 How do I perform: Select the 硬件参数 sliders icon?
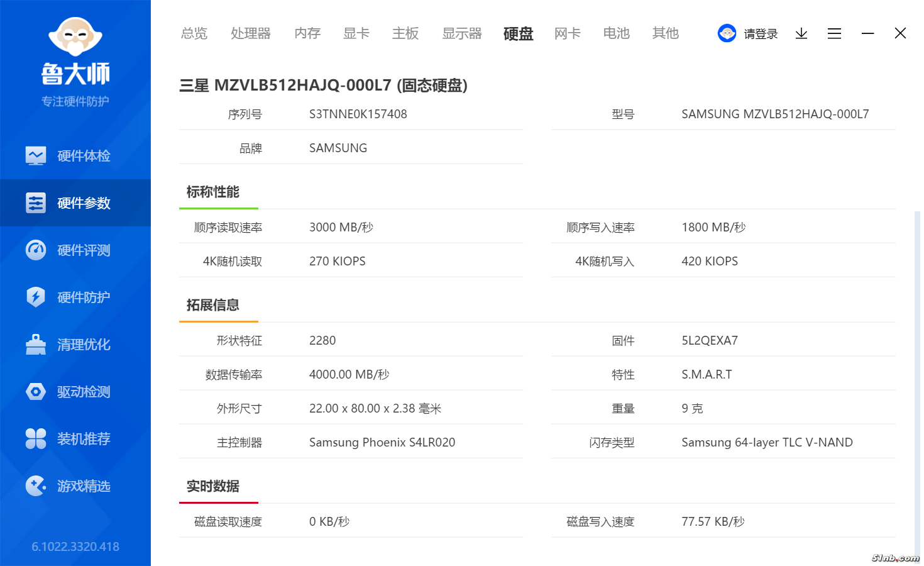(36, 203)
